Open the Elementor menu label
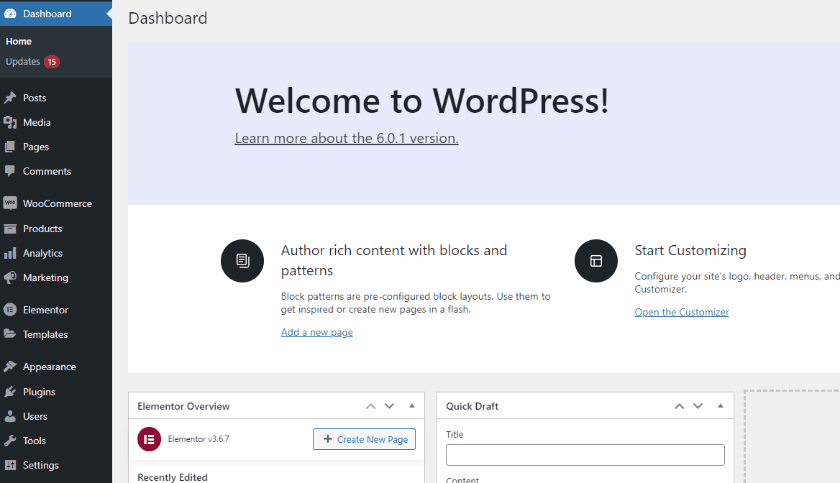Viewport: 840px width, 483px height. 46,310
